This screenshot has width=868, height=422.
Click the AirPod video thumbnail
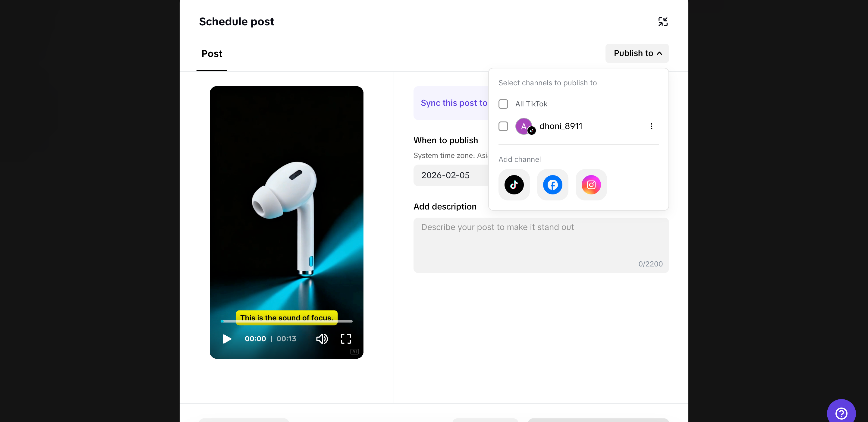[286, 202]
